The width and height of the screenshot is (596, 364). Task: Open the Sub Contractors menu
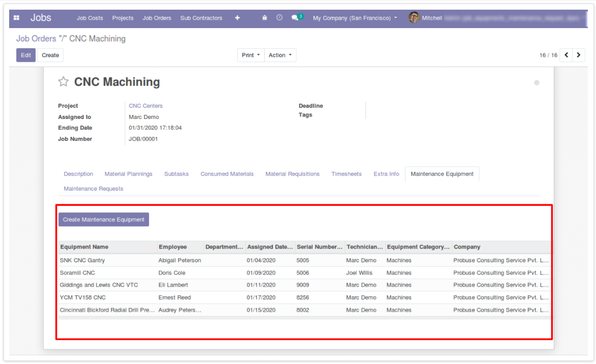coord(201,18)
